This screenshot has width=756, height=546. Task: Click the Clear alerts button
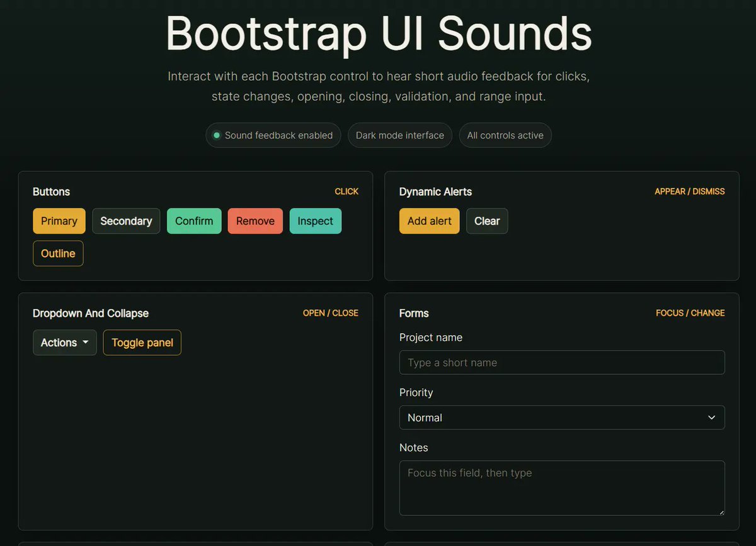[x=487, y=221]
